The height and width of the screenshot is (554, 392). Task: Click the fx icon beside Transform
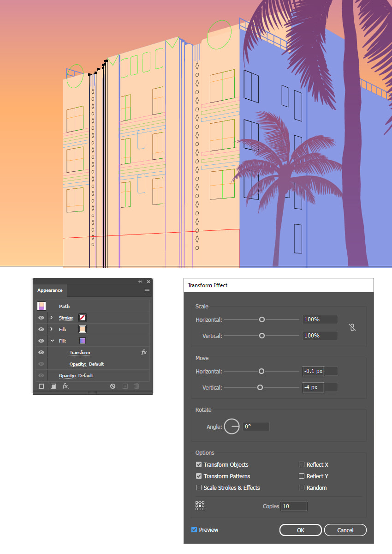pos(144,352)
